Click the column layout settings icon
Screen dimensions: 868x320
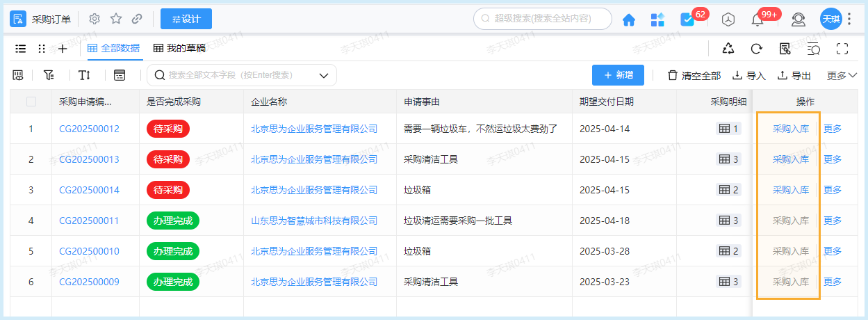coord(19,75)
